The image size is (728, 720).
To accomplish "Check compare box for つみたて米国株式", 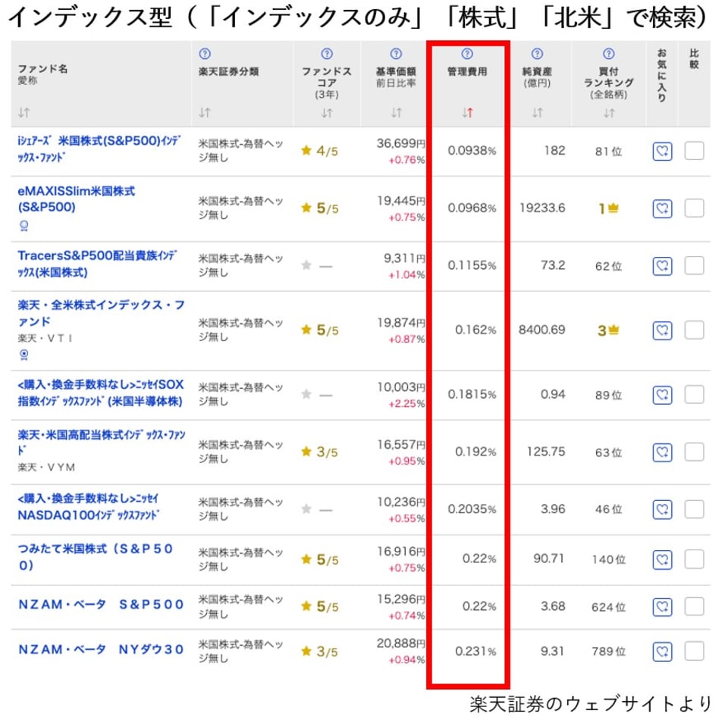I will (694, 559).
